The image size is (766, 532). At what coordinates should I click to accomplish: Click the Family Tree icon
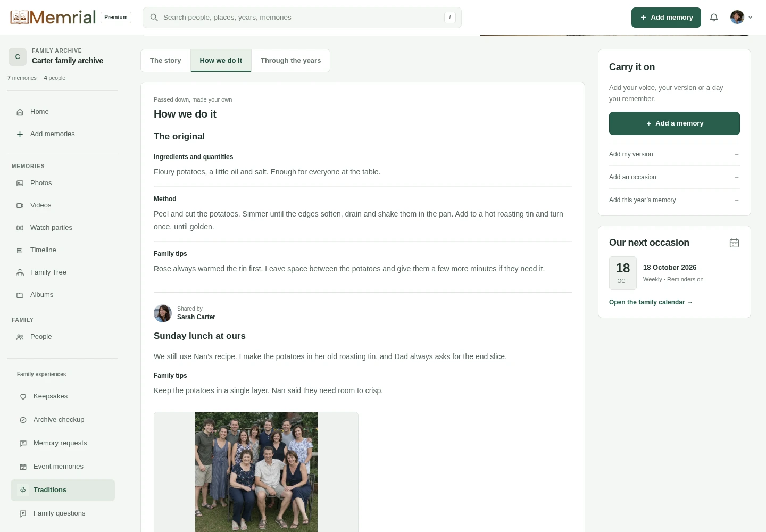point(20,273)
